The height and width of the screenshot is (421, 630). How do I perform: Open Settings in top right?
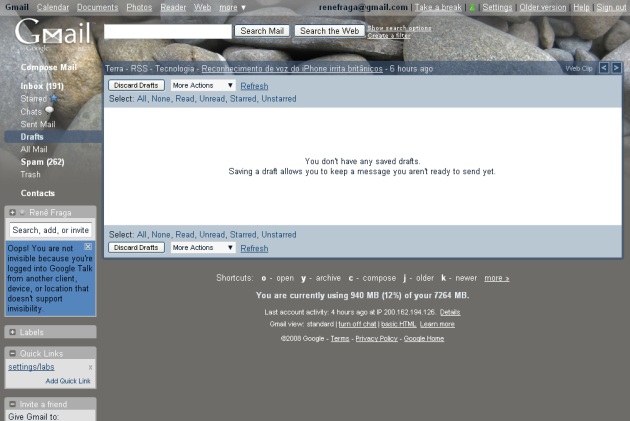click(497, 7)
